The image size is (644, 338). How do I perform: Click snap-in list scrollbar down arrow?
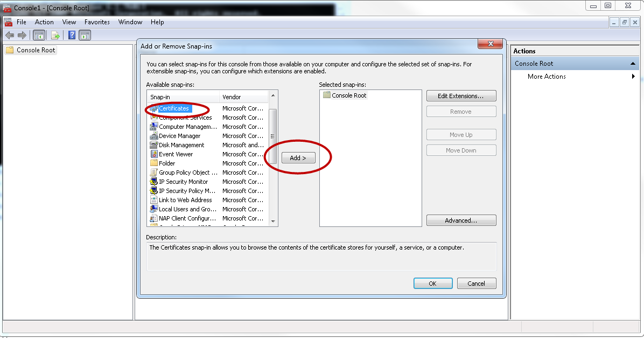click(x=273, y=221)
